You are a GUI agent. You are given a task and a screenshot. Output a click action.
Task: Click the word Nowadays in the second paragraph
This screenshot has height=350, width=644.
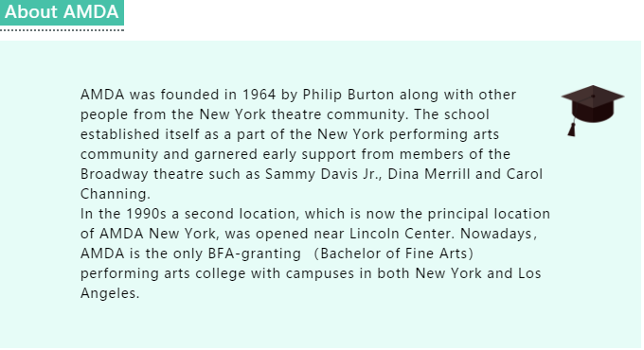click(x=498, y=234)
